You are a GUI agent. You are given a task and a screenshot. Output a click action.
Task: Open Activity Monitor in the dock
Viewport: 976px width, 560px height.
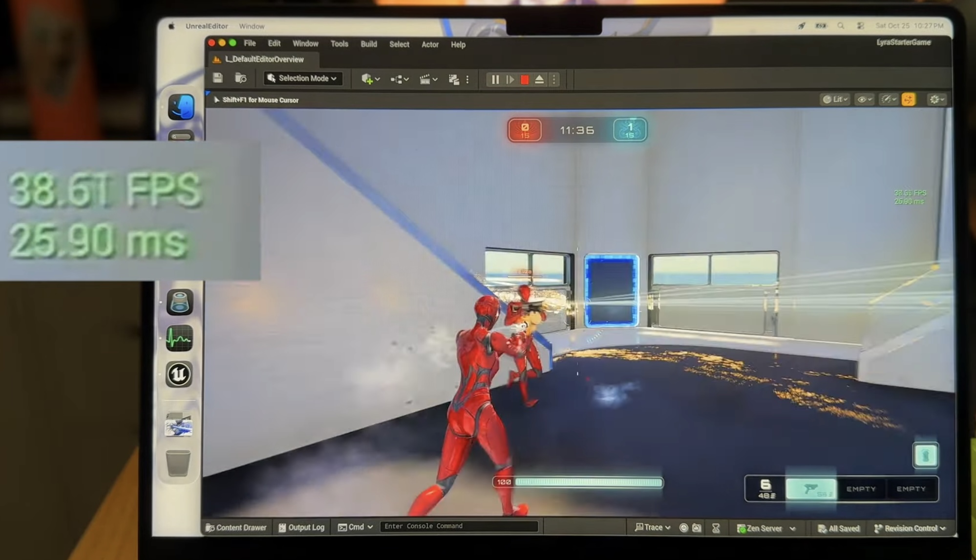179,338
